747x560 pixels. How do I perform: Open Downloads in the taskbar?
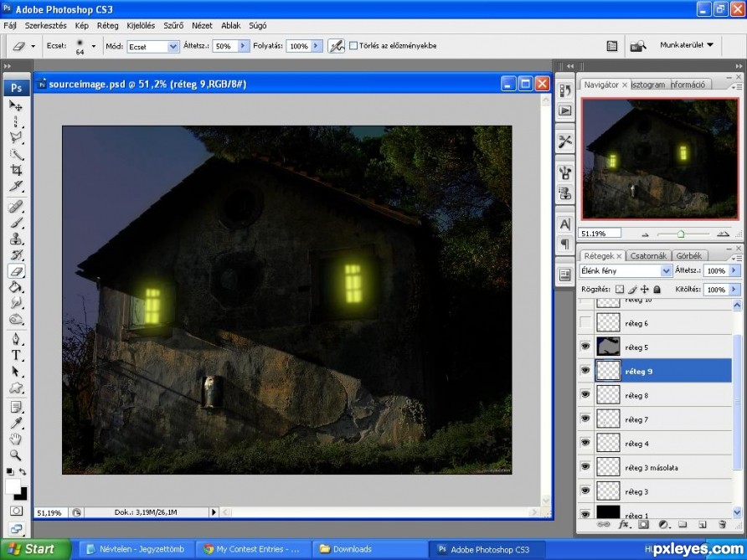tap(369, 549)
